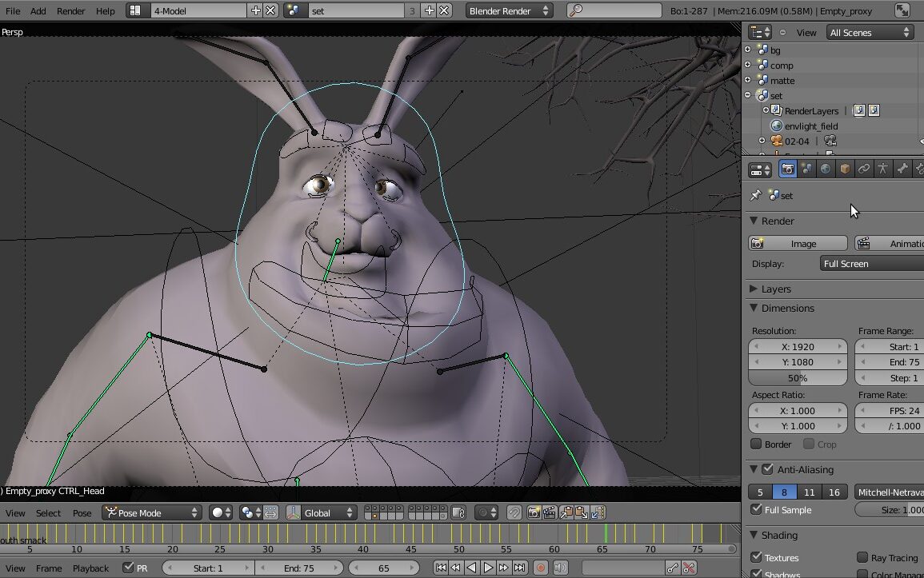This screenshot has width=924, height=578.
Task: Click the resolution percentage 50% slider
Action: [x=798, y=378]
